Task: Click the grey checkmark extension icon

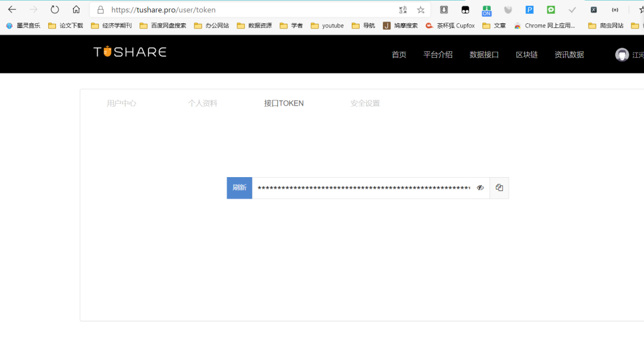Action: 572,10
